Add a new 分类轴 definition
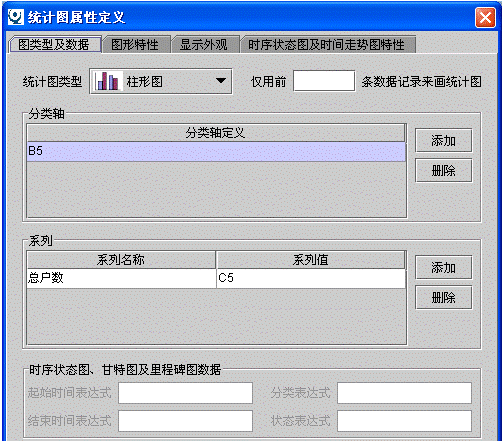 443,140
